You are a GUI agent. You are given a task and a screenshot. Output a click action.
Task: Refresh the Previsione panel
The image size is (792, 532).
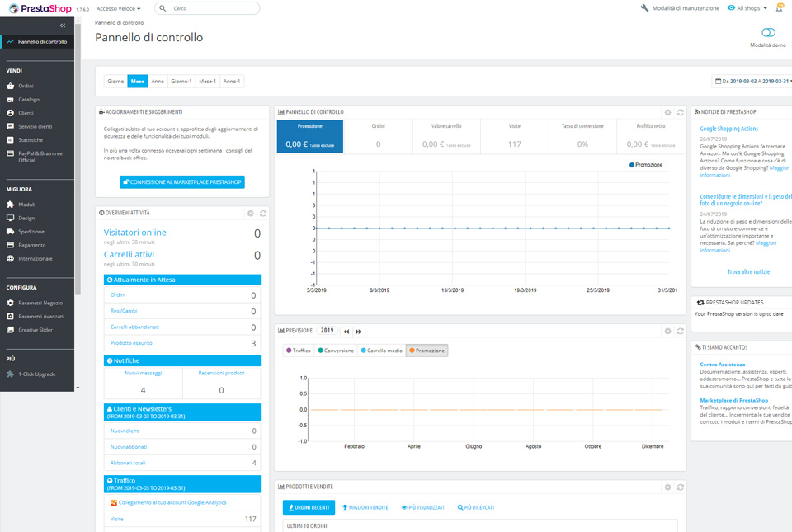click(x=681, y=331)
